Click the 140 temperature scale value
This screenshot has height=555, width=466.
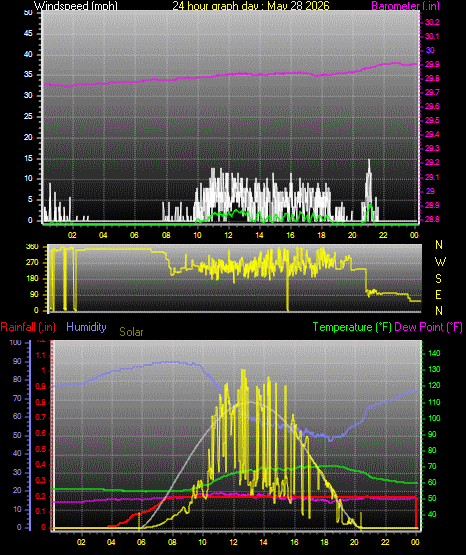(x=434, y=353)
